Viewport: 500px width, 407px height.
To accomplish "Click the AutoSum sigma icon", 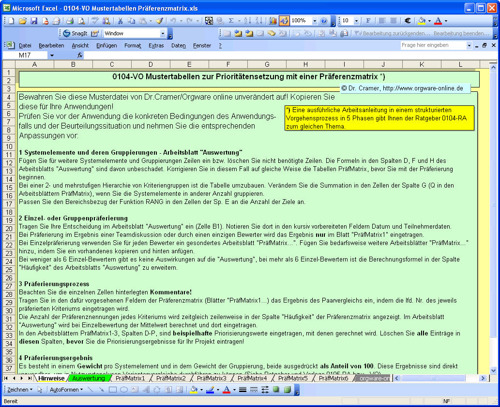I will (231, 21).
